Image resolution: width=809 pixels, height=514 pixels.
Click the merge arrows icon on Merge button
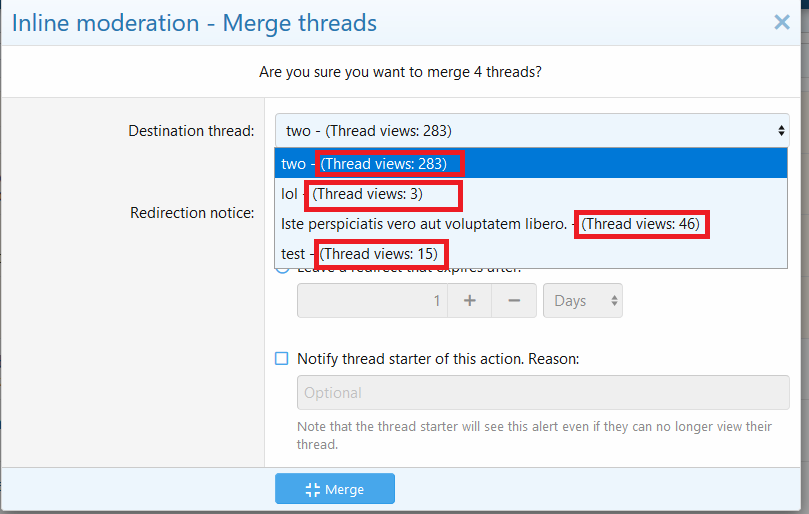click(x=312, y=489)
